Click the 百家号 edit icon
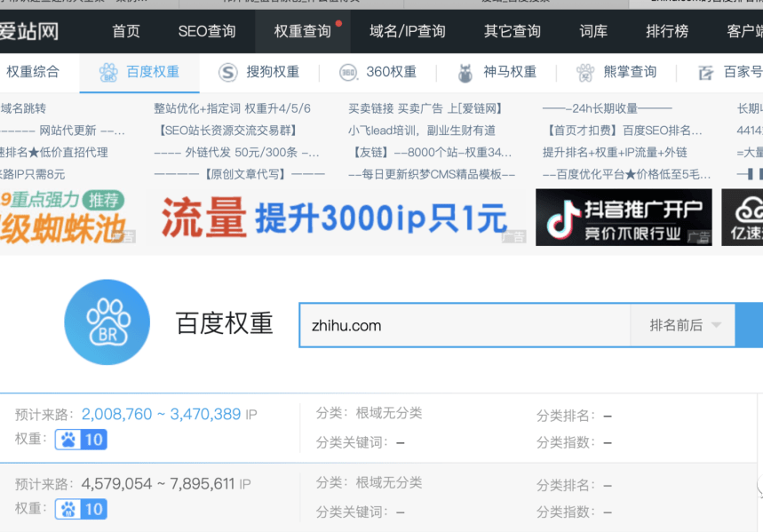This screenshot has height=532, width=763. click(705, 73)
